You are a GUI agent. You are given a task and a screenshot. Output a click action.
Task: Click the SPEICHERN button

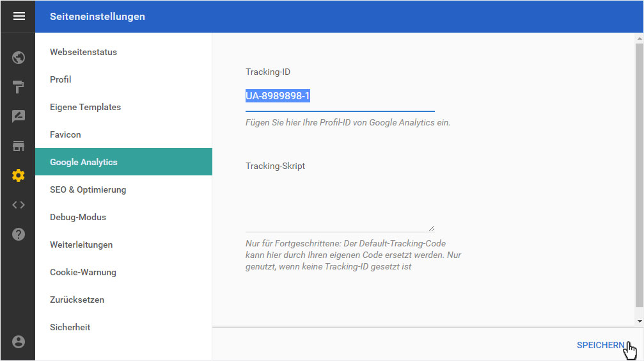[600, 346]
